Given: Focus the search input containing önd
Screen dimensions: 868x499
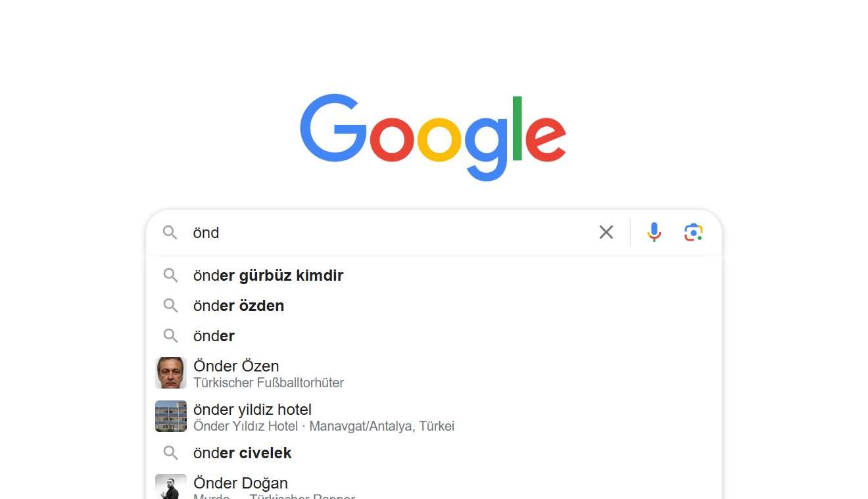Looking at the screenshot, I should coord(388,232).
